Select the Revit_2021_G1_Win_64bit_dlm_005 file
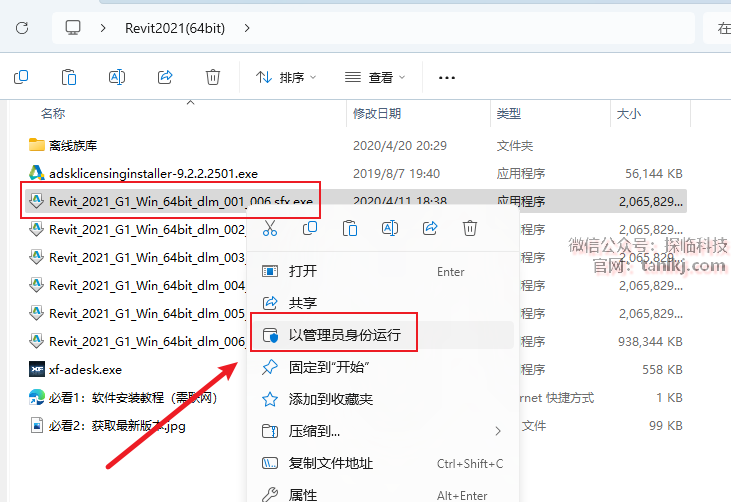 pos(147,313)
